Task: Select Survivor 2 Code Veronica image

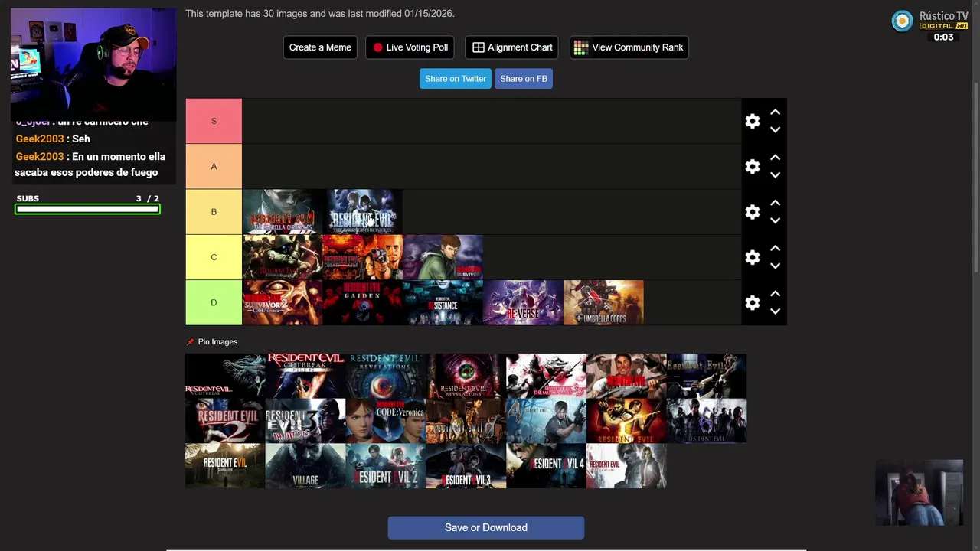Action: [x=283, y=302]
